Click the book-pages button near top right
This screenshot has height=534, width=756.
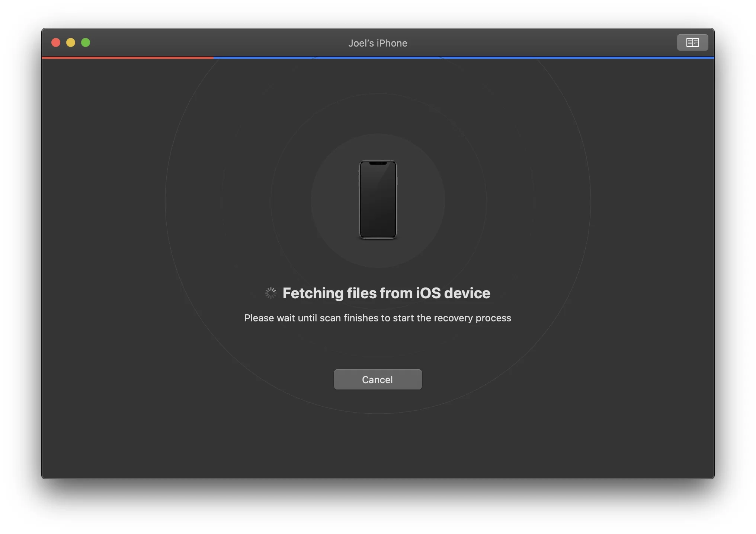pos(692,42)
